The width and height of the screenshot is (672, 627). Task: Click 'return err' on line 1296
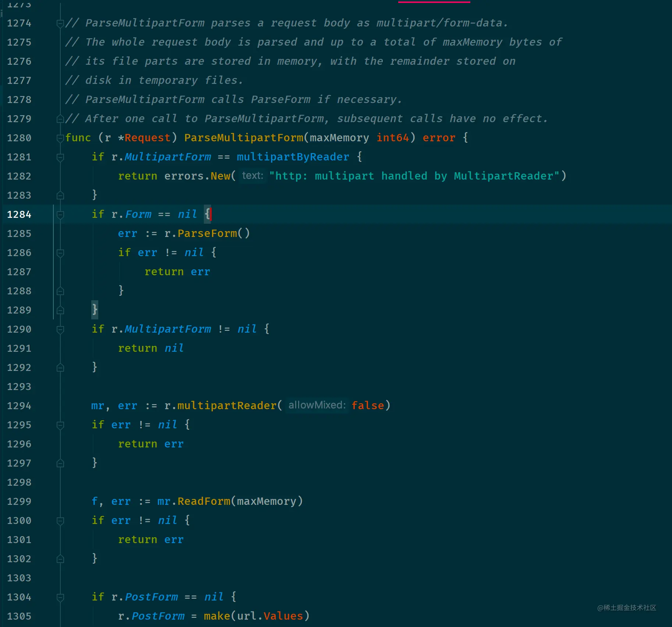(x=151, y=444)
